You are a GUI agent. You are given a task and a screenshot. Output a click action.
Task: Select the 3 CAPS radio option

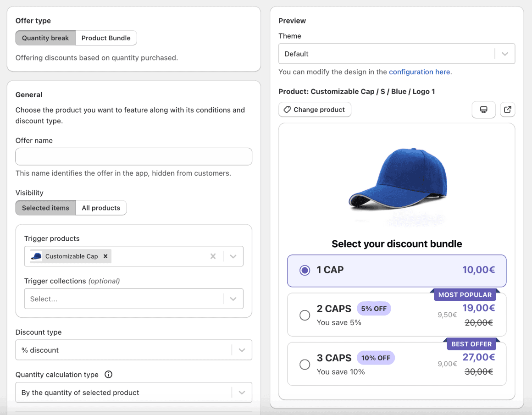305,365
